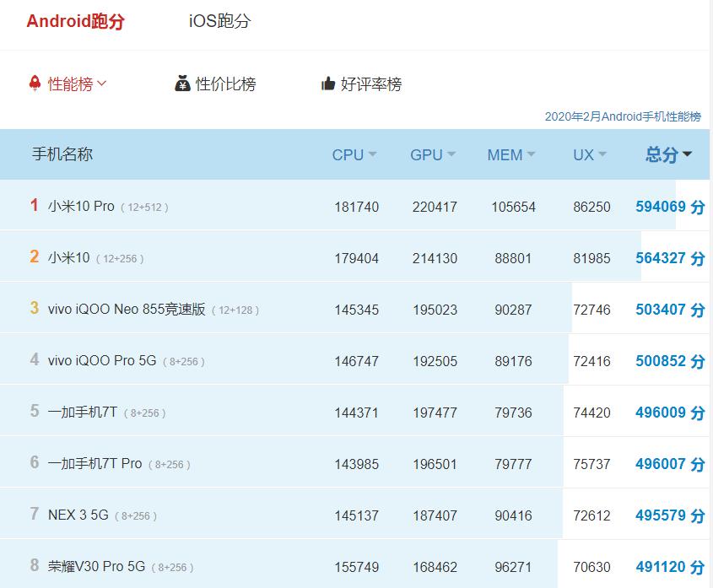Click MEM score 79777
The image size is (713, 588).
click(513, 464)
